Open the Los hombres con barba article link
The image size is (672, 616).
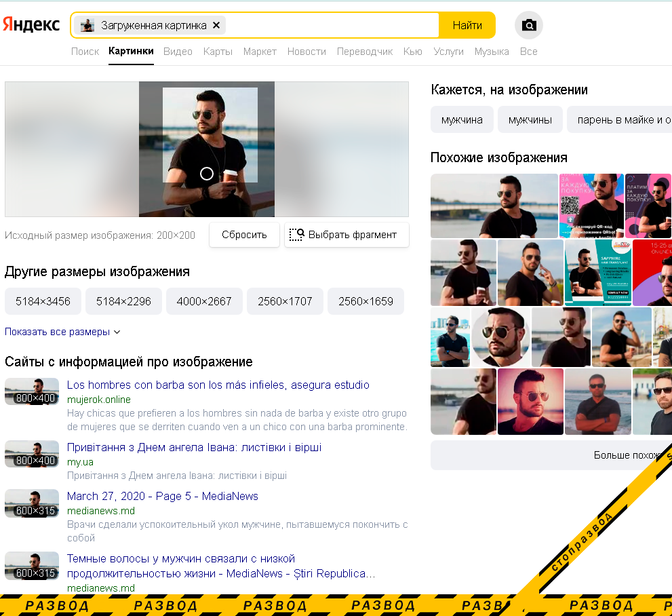coord(218,385)
